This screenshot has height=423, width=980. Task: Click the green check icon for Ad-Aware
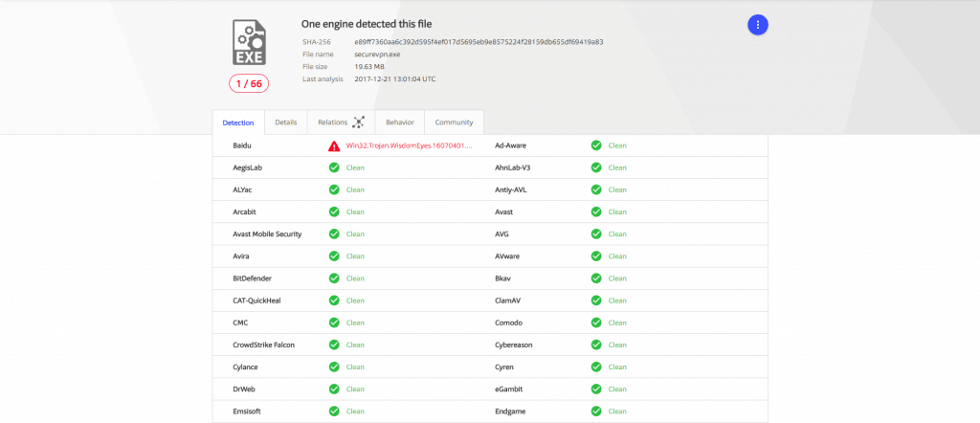(596, 145)
